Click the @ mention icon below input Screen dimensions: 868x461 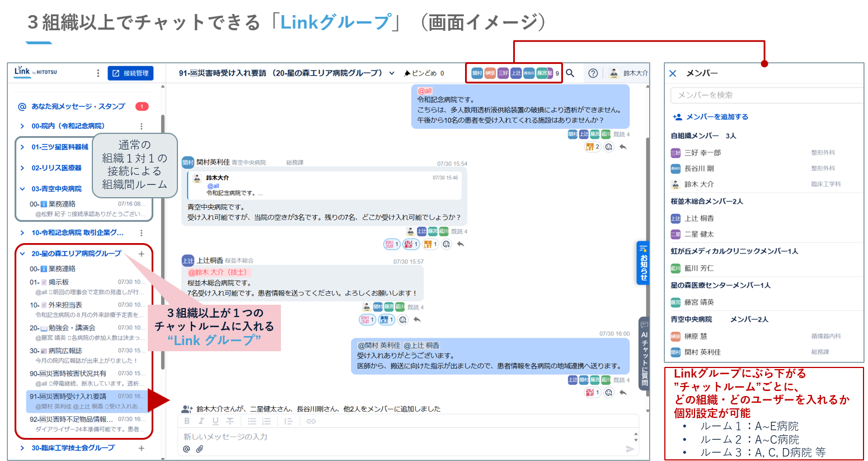[x=186, y=449]
